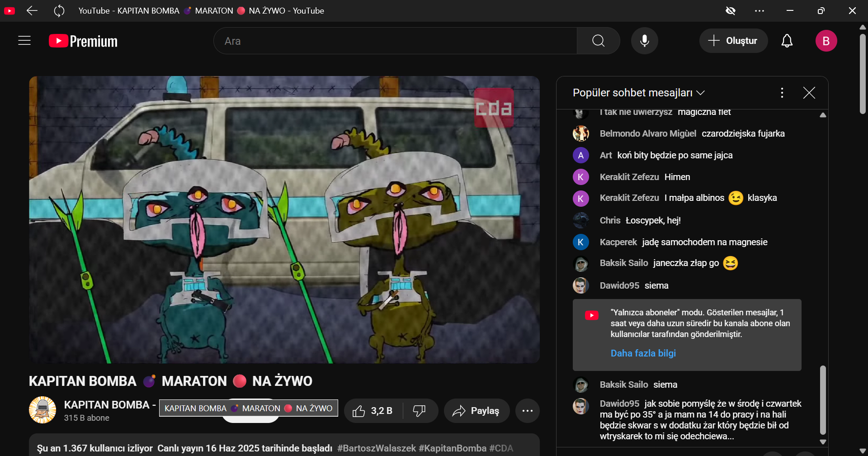The image size is (868, 456).
Task: Click the '315 B abone' subscriber count
Action: coord(87,418)
